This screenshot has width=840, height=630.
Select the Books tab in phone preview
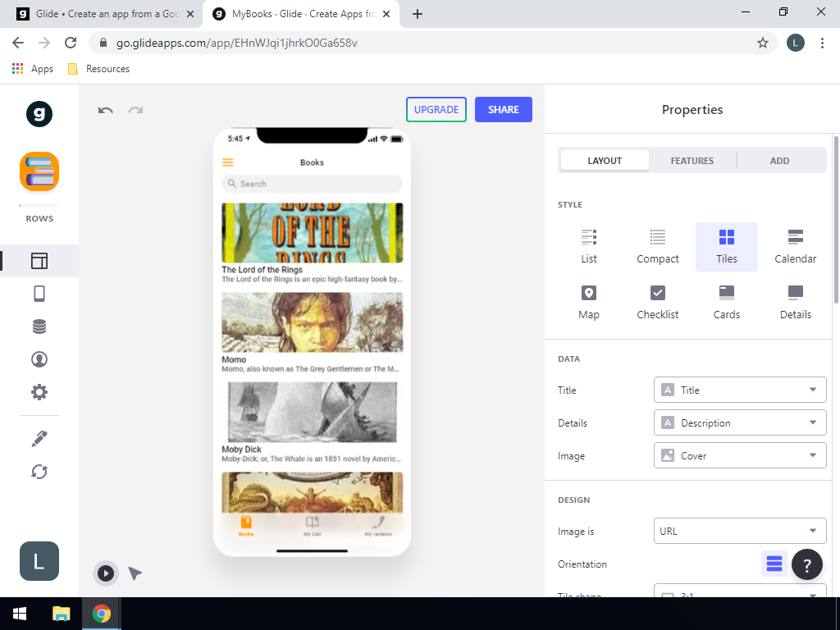tap(246, 526)
